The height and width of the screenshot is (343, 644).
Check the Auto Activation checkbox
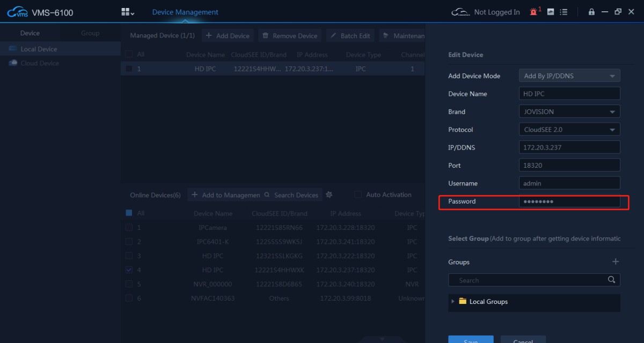[358, 195]
